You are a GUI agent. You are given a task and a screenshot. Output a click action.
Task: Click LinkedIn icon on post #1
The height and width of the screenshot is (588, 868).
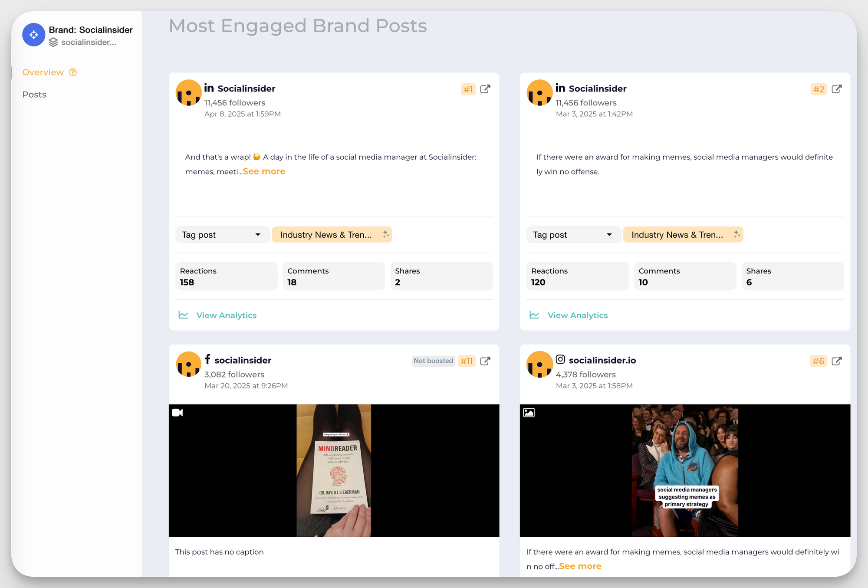pos(209,88)
